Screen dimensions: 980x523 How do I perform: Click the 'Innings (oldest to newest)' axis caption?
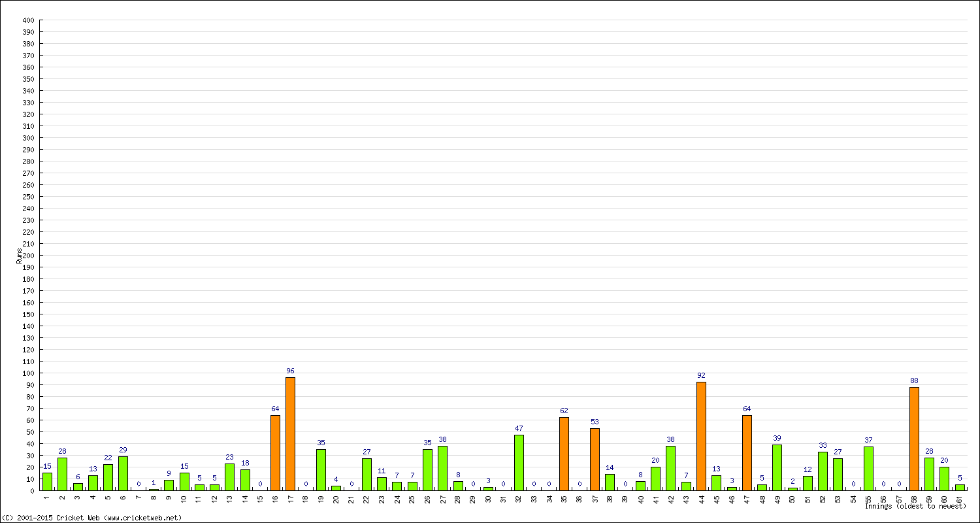point(915,506)
